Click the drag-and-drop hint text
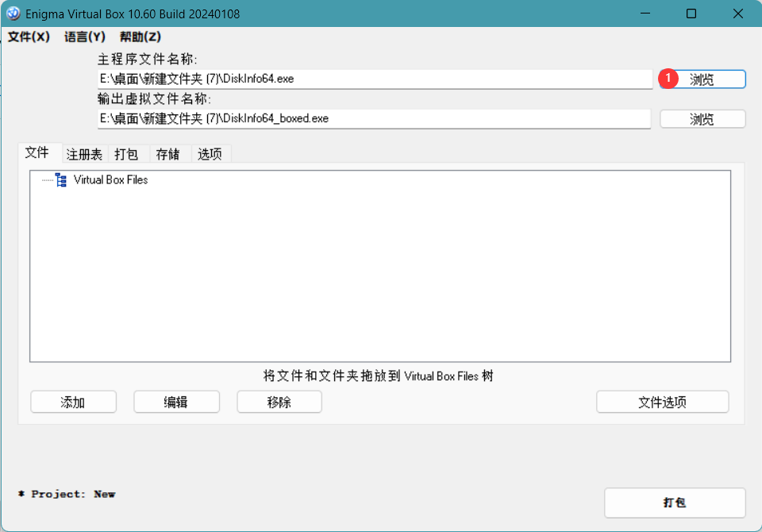762x532 pixels. click(378, 376)
